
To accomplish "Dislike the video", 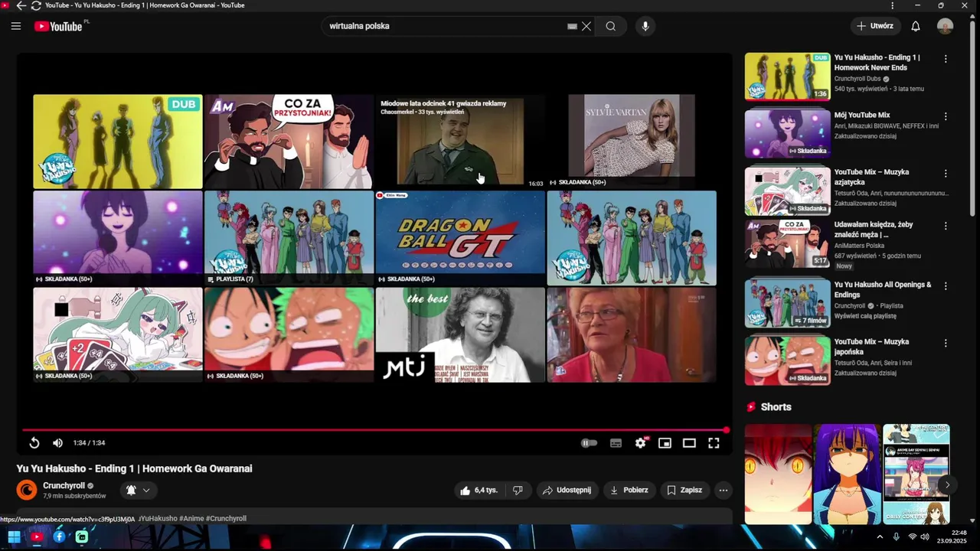I will [518, 490].
